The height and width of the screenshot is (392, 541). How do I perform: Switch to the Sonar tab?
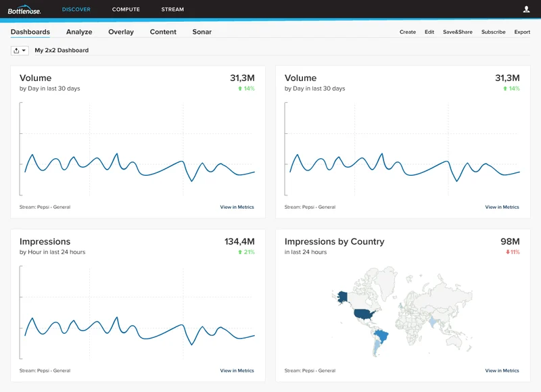202,32
